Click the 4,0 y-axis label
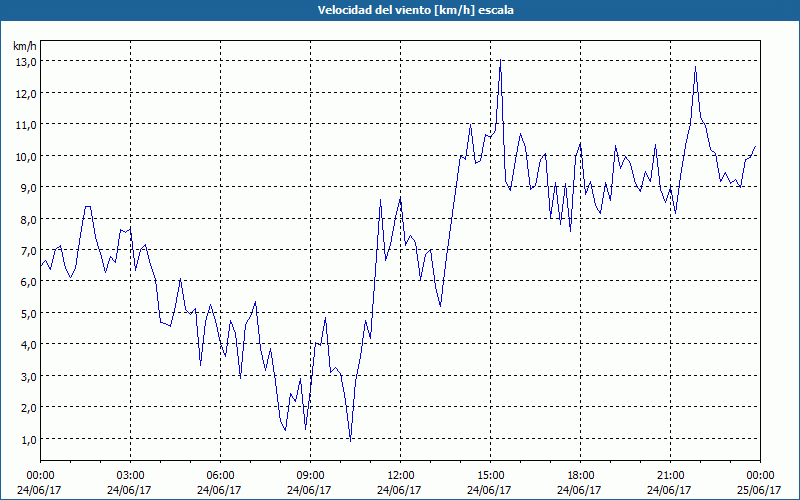This screenshot has width=800, height=500. [x=29, y=345]
